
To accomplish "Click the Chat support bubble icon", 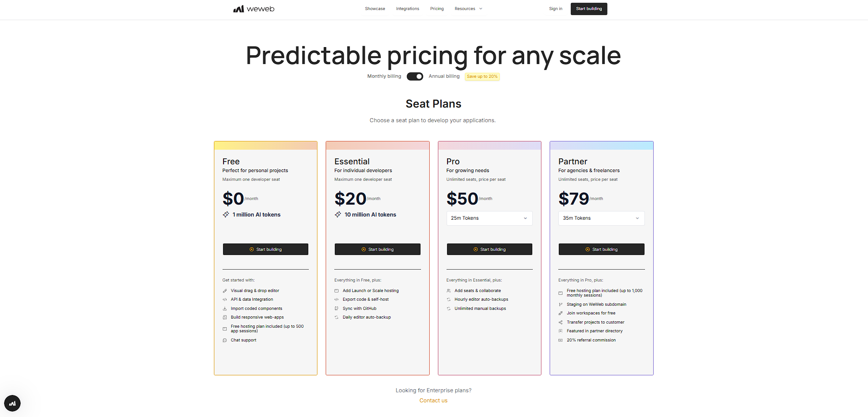I will click(x=225, y=340).
